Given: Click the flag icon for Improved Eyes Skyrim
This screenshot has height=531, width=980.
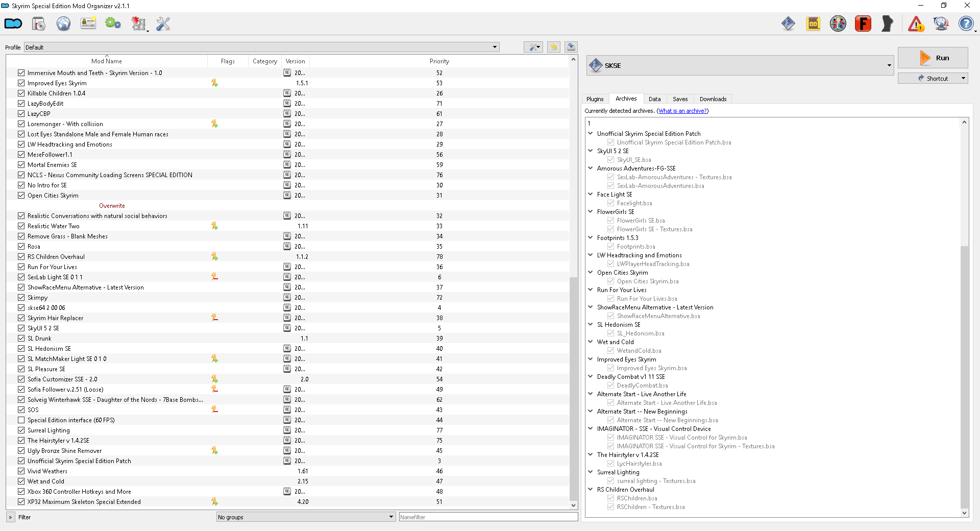Looking at the screenshot, I should [x=214, y=83].
